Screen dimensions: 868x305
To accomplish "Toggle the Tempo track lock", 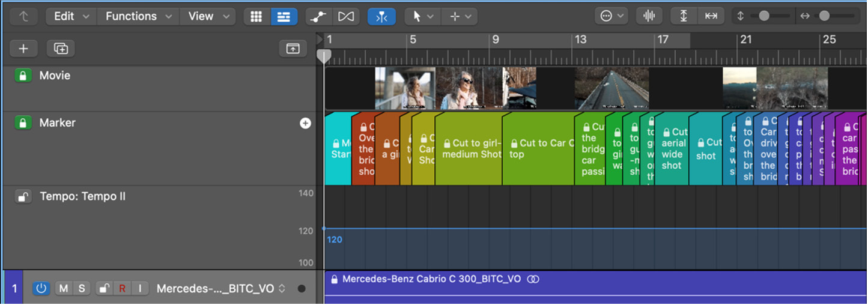I will 23,196.
